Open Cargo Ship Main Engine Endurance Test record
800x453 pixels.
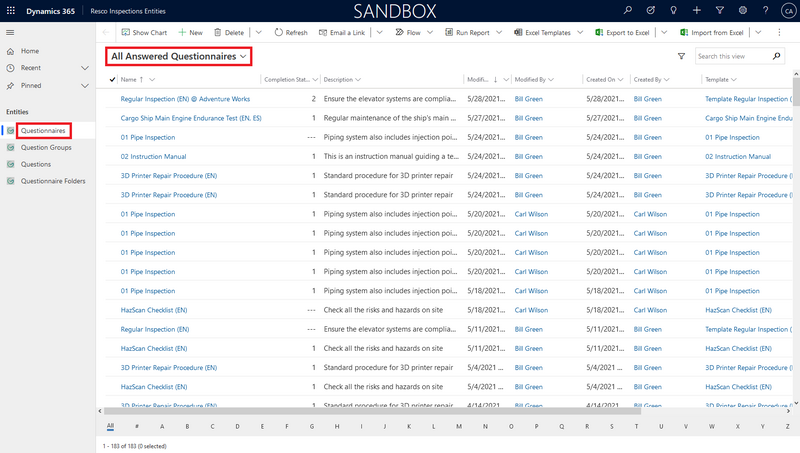click(191, 118)
